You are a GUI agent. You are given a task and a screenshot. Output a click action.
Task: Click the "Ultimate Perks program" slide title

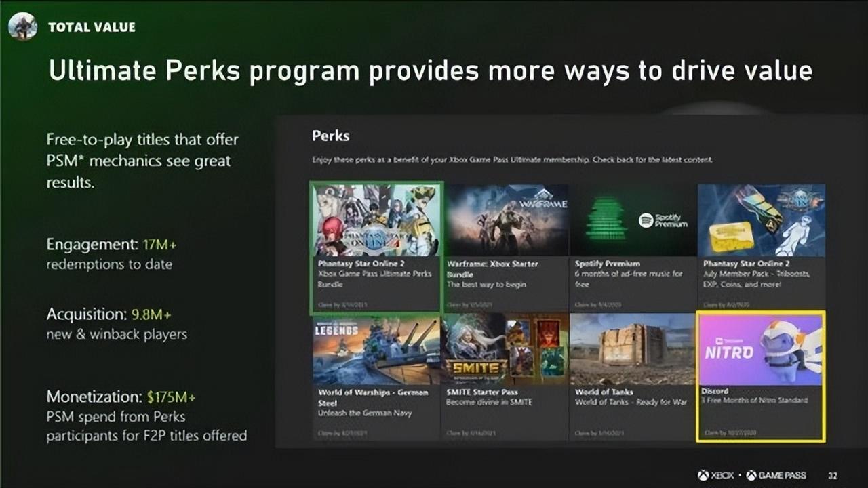(430, 70)
